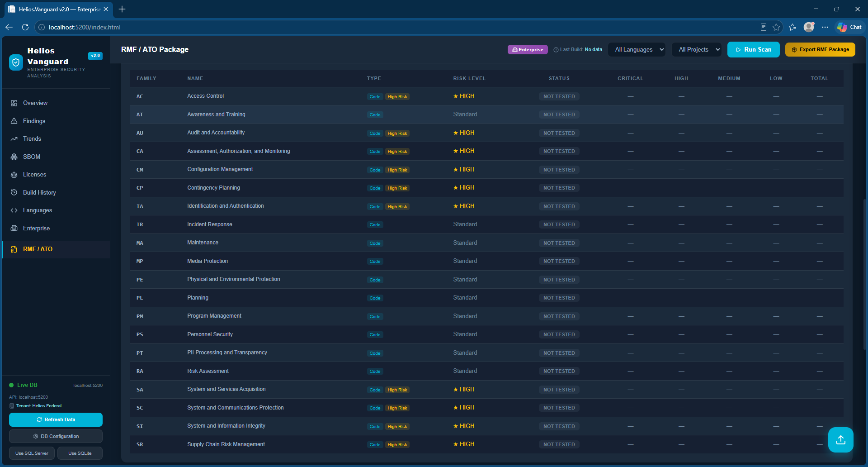Click the Licenses scales icon
The width and height of the screenshot is (868, 467).
[x=14, y=175]
